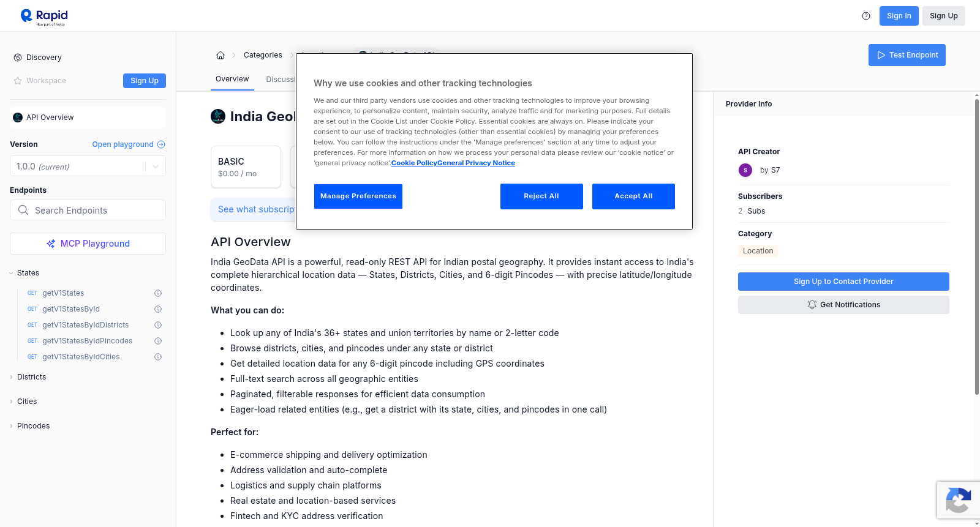This screenshot has width=980, height=527.
Task: Open Categories in the breadcrumb
Action: [x=263, y=55]
